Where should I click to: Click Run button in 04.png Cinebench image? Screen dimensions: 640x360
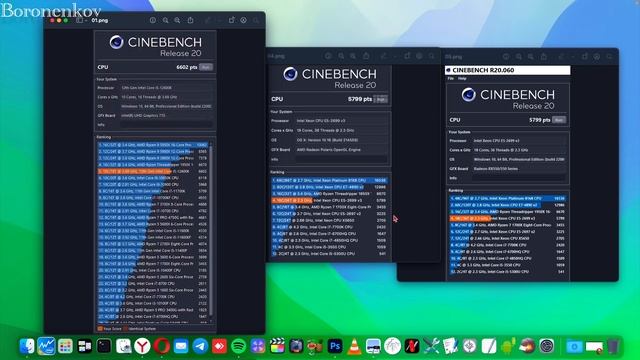point(381,99)
